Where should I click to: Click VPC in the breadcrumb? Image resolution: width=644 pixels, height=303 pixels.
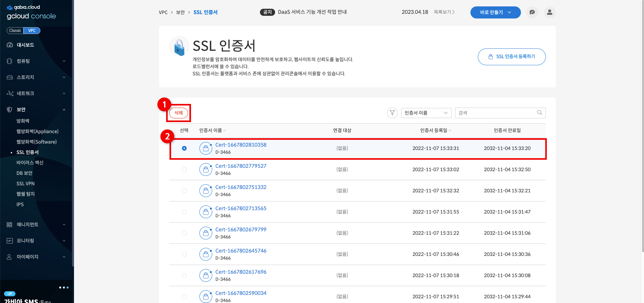coord(163,12)
